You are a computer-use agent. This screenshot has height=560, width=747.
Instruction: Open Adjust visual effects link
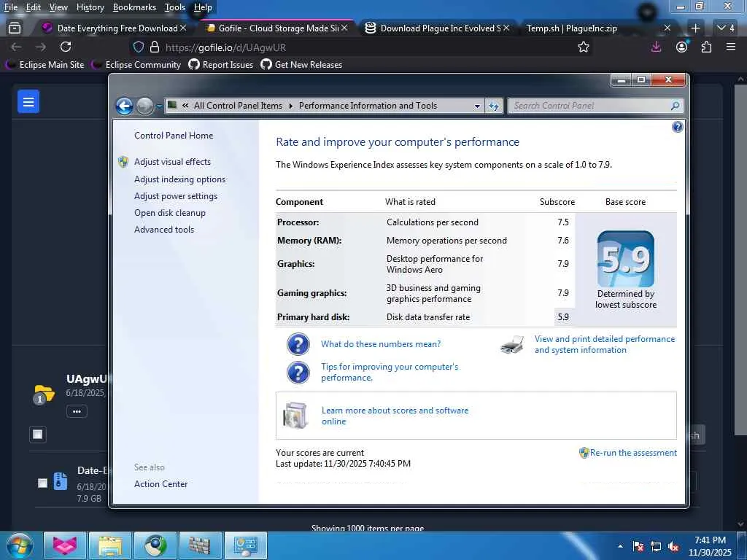(172, 162)
